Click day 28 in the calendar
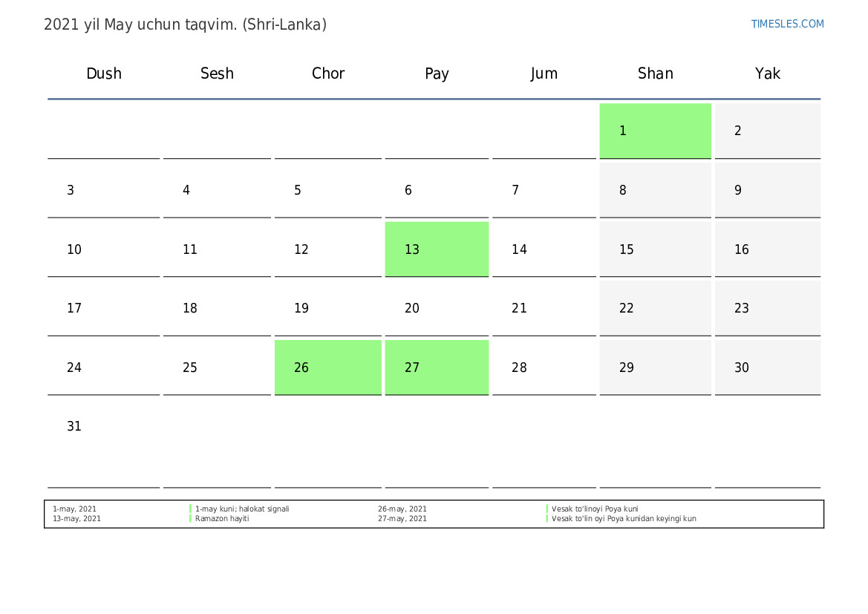The width and height of the screenshot is (868, 614). (x=544, y=368)
